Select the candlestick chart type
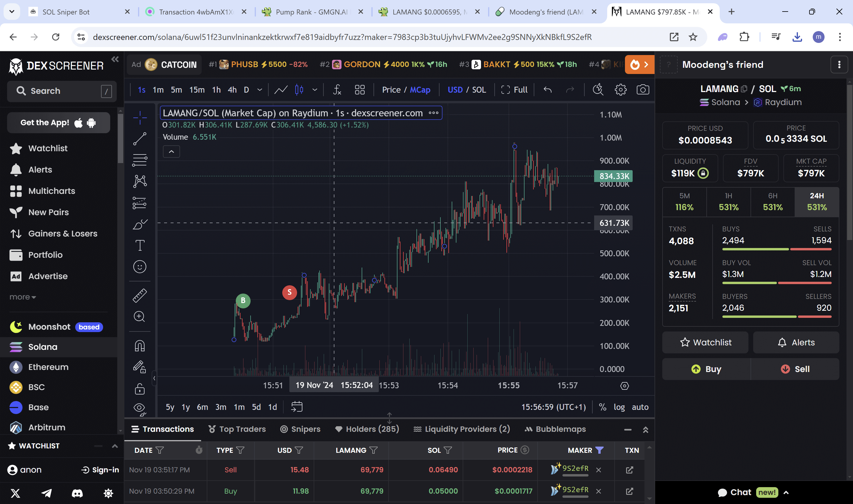Image resolution: width=853 pixels, height=504 pixels. pyautogui.click(x=299, y=90)
